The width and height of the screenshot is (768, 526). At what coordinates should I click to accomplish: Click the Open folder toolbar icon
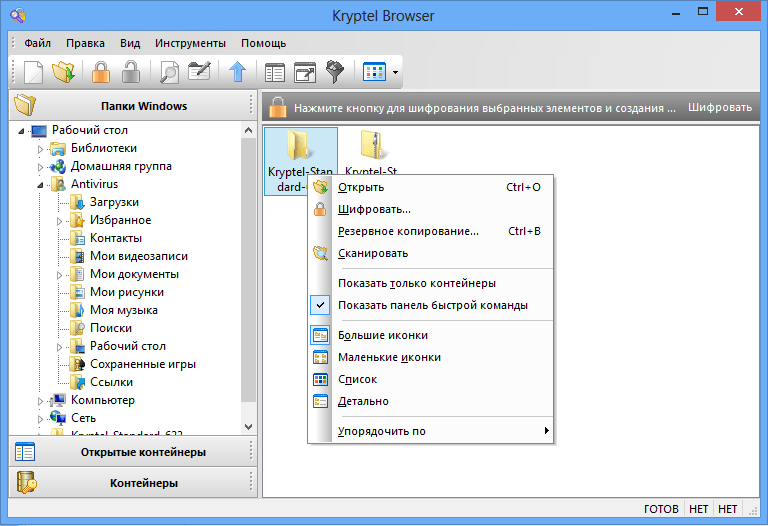pyautogui.click(x=64, y=72)
